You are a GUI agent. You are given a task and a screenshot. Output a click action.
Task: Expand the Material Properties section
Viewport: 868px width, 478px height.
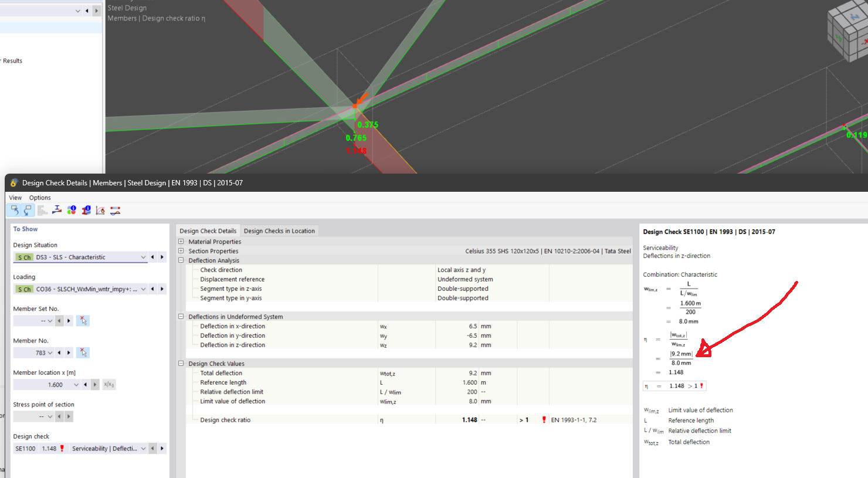point(181,242)
